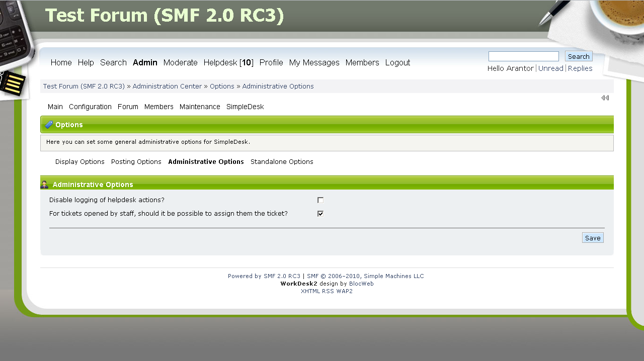This screenshot has height=361, width=644.
Task: Open the Members main menu item
Action: 362,62
